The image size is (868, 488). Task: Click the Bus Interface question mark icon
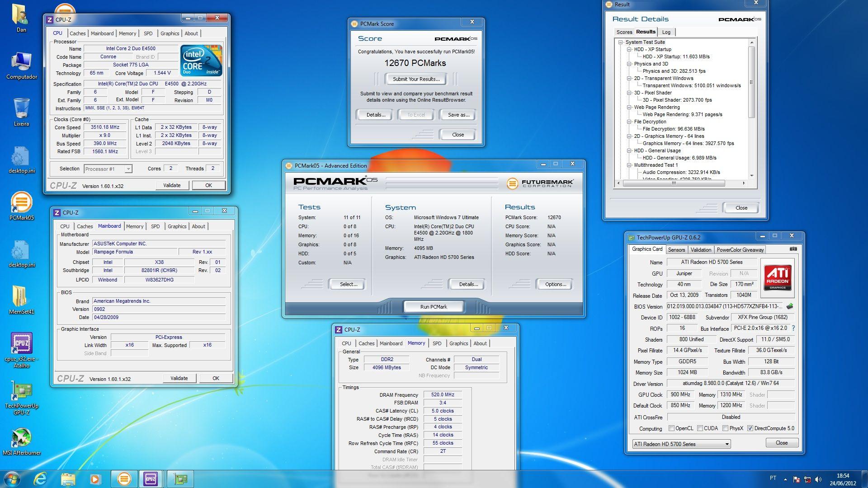[793, 328]
